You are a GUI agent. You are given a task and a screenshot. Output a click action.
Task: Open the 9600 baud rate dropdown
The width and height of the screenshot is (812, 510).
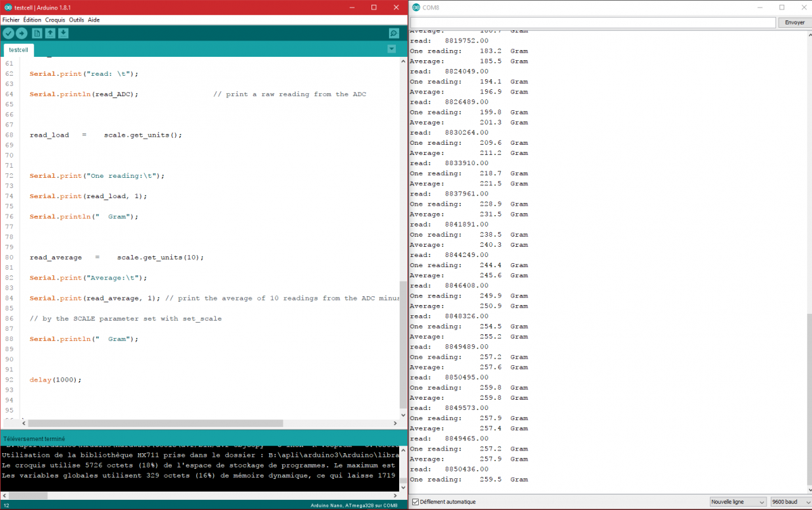pos(790,502)
